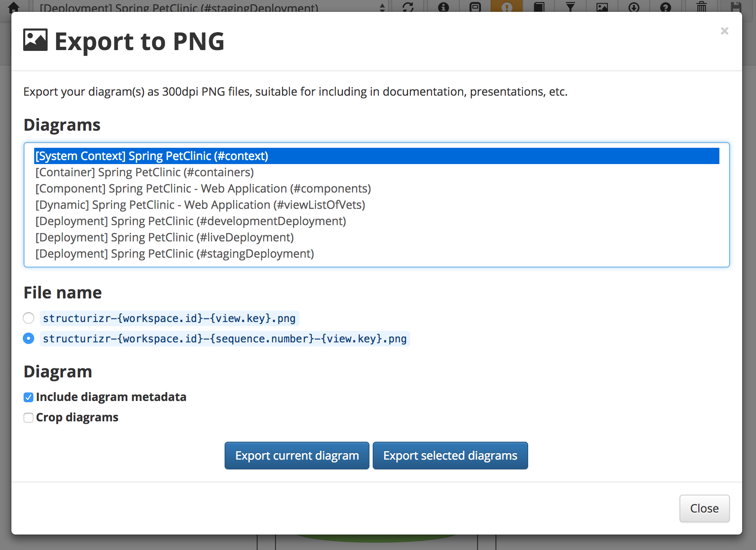The image size is (756, 550).
Task: Click the refresh icon in background toolbar
Action: [x=408, y=7]
